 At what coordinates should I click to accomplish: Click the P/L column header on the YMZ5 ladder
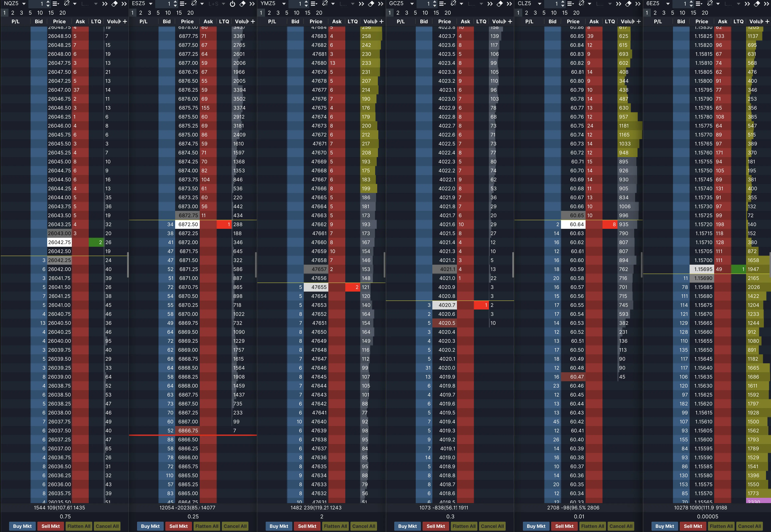point(273,21)
